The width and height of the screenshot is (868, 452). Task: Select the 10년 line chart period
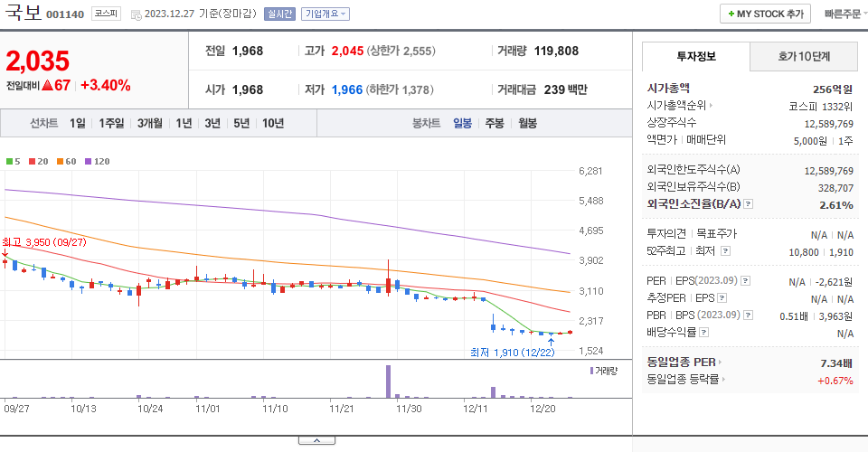(273, 123)
